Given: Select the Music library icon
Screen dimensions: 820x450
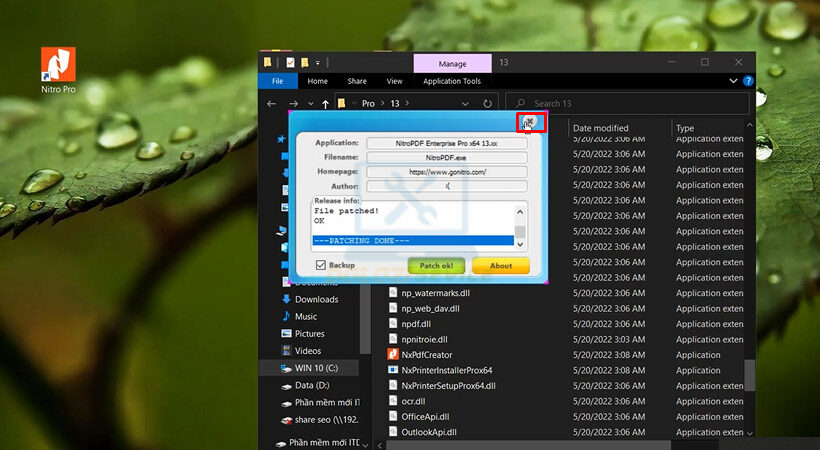Looking at the screenshot, I should coord(286,316).
